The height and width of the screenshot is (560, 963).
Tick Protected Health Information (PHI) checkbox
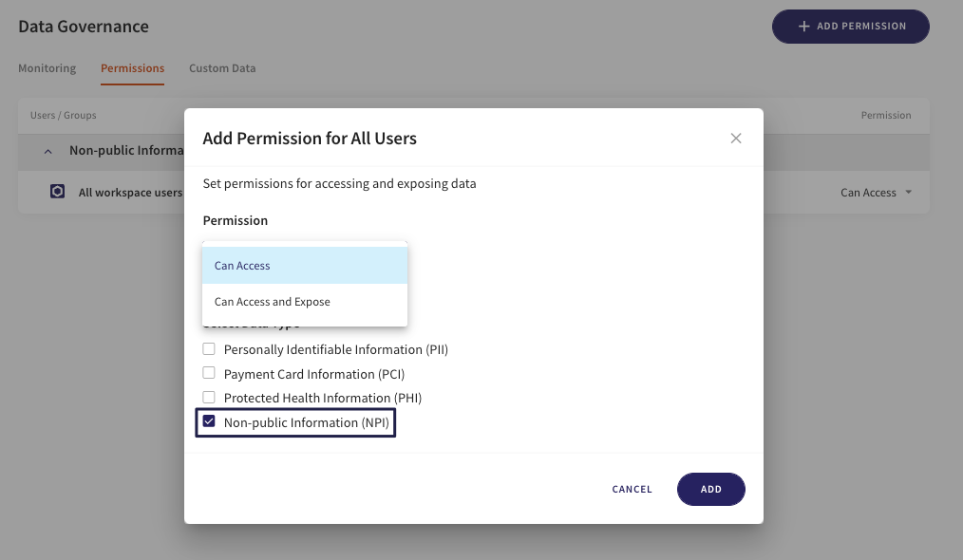[x=209, y=398]
